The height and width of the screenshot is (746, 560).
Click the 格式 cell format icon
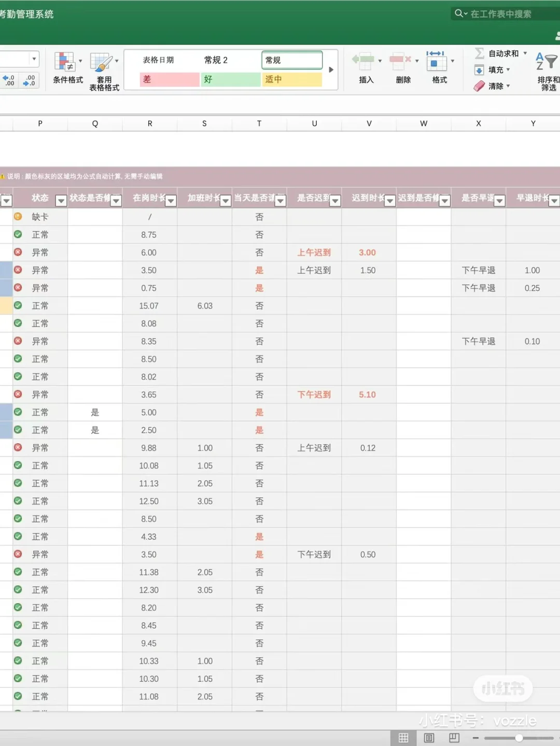pos(436,61)
